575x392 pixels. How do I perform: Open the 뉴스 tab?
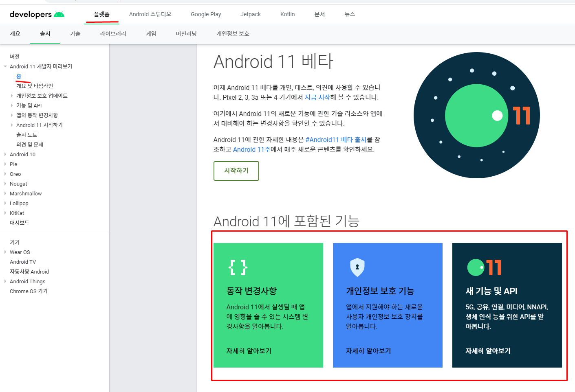[350, 14]
